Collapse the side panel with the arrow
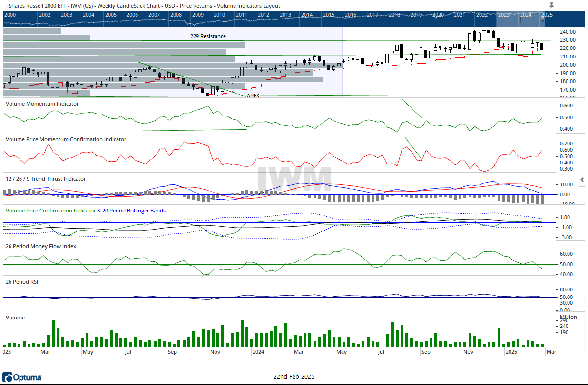This screenshot has height=385, width=588. (582, 180)
